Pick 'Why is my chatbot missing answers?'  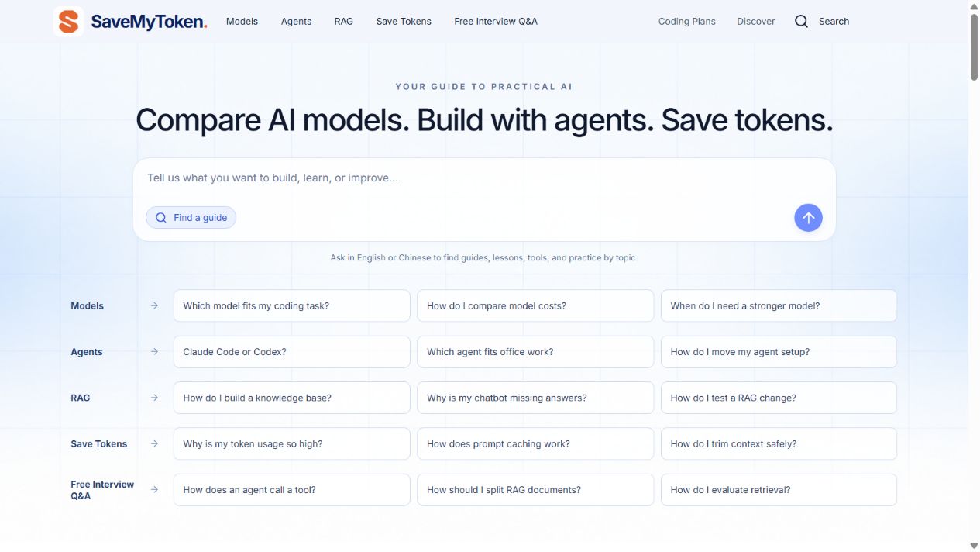point(535,398)
